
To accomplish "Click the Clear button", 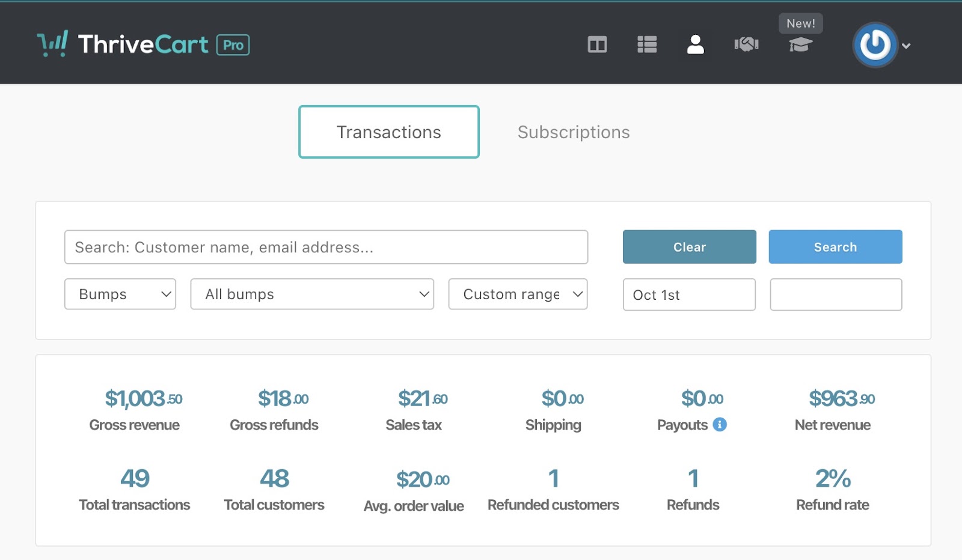I will 689,247.
